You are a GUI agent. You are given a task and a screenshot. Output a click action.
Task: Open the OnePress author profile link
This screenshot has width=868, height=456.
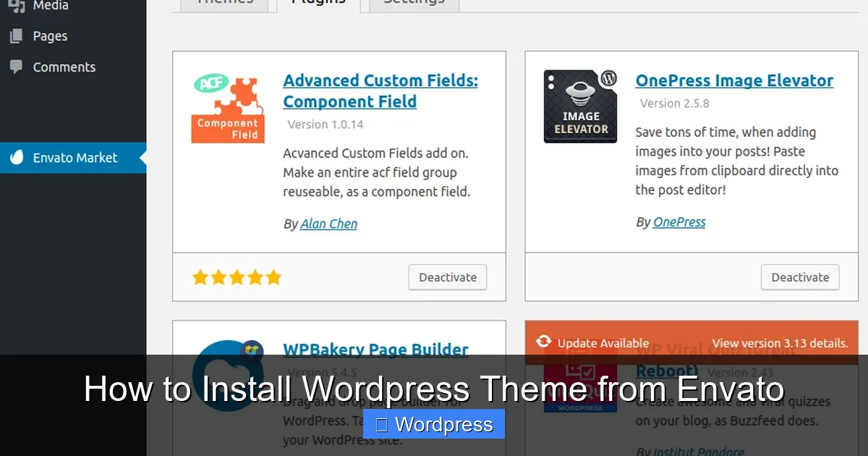coord(680,221)
